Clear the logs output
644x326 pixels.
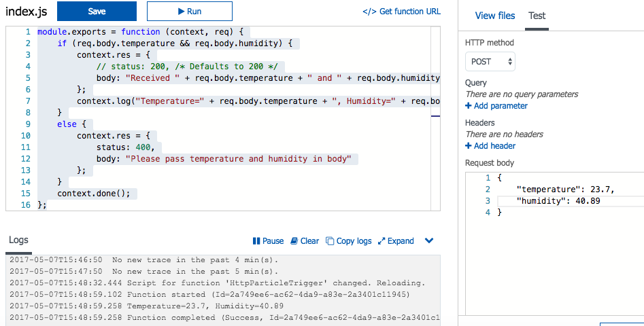pos(305,241)
